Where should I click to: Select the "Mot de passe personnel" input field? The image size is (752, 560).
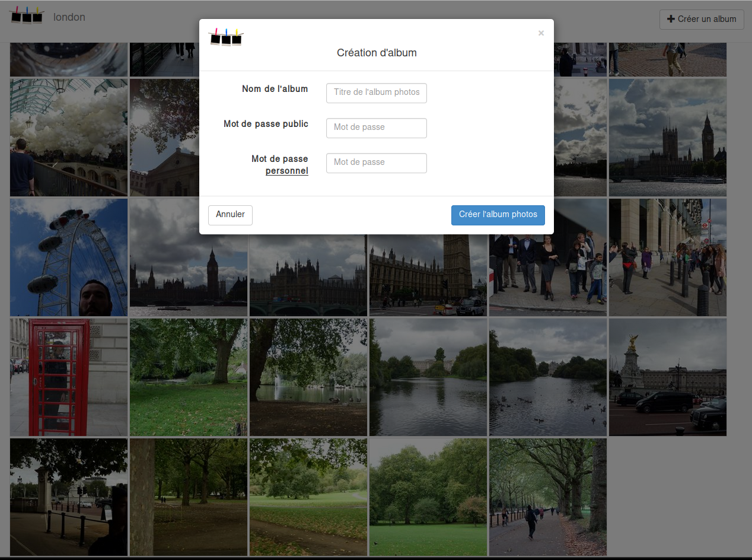click(x=377, y=163)
